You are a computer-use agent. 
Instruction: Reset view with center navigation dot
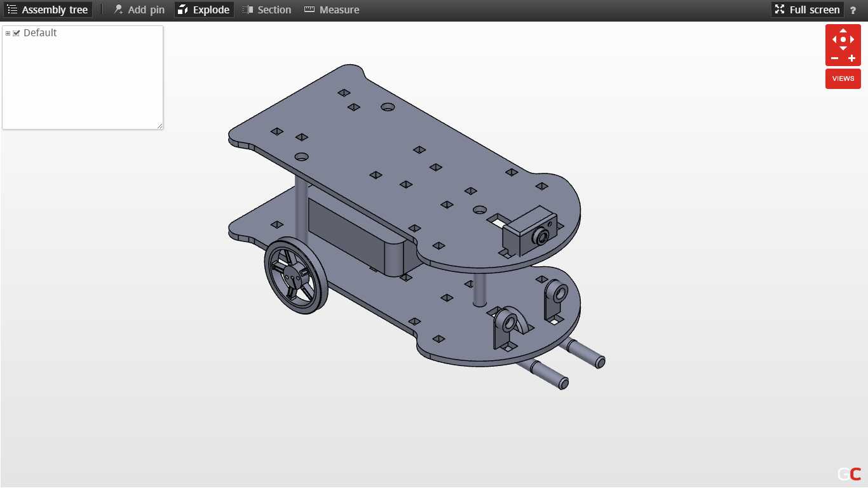pos(843,39)
